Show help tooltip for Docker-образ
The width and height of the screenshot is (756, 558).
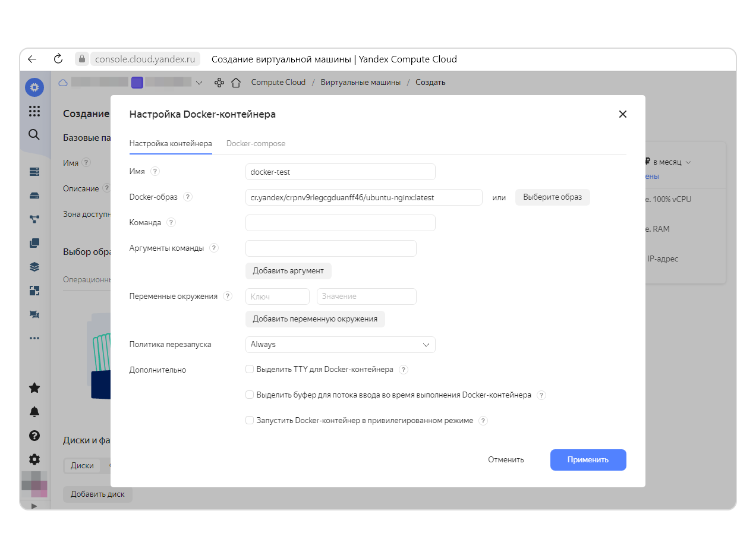(188, 197)
